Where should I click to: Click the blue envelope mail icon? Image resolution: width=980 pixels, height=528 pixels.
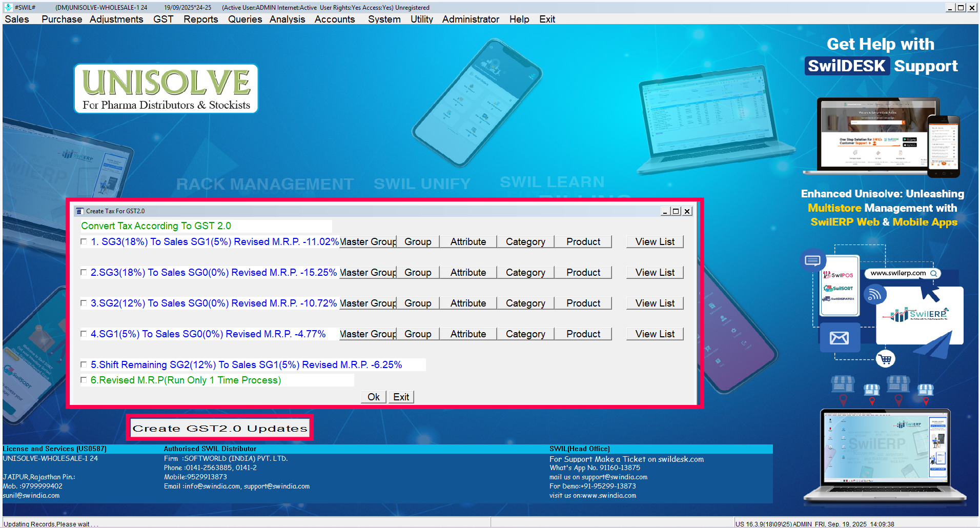point(839,338)
